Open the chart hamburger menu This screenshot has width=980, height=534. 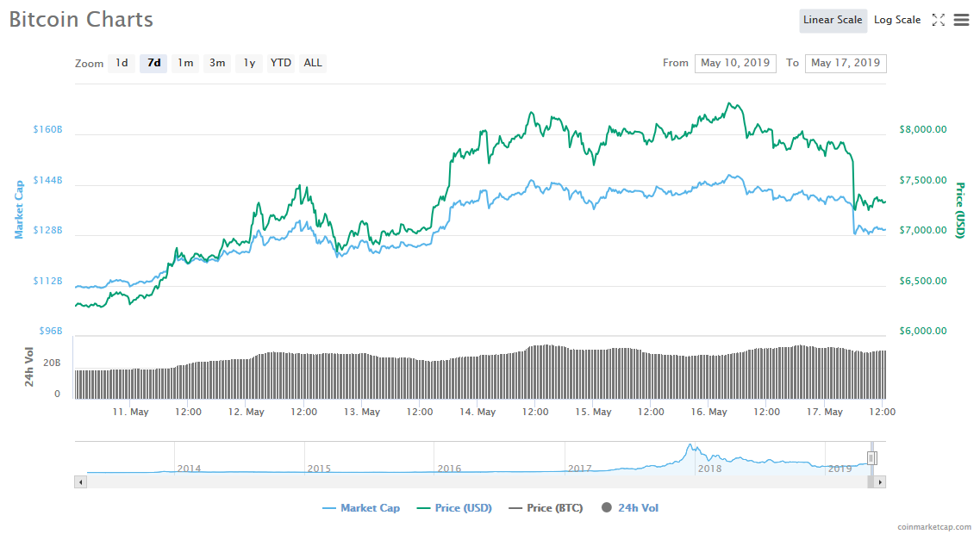pyautogui.click(x=961, y=20)
